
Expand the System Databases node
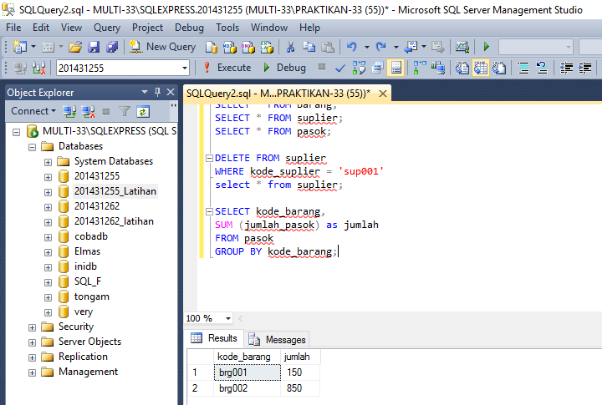click(48, 162)
